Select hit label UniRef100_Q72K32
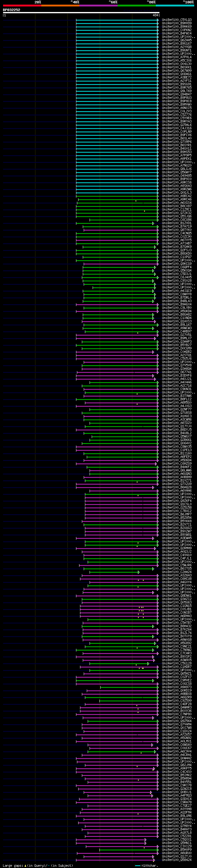The height and width of the screenshot is (868, 197). tap(177, 213)
